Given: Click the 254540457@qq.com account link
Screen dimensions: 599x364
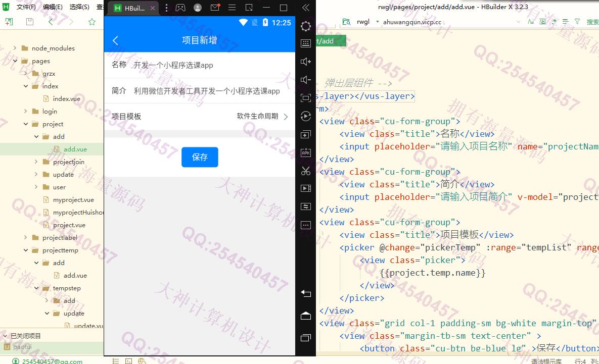Looking at the screenshot, I should tap(52, 361).
